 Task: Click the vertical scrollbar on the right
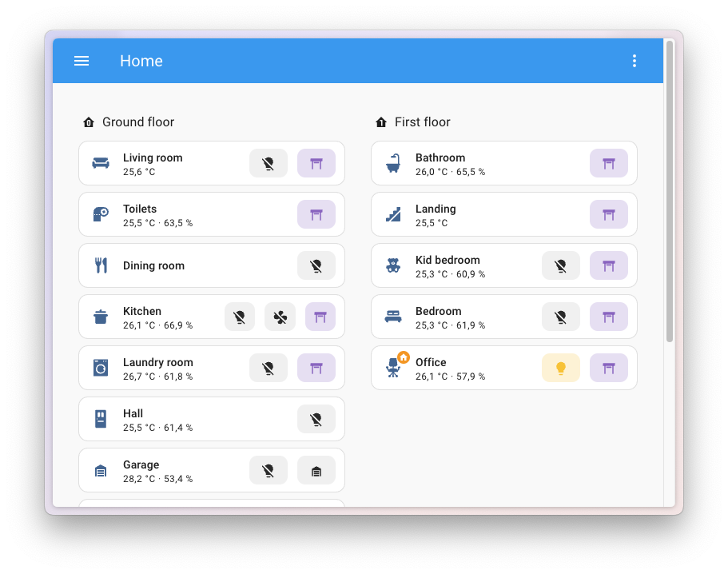tap(668, 240)
